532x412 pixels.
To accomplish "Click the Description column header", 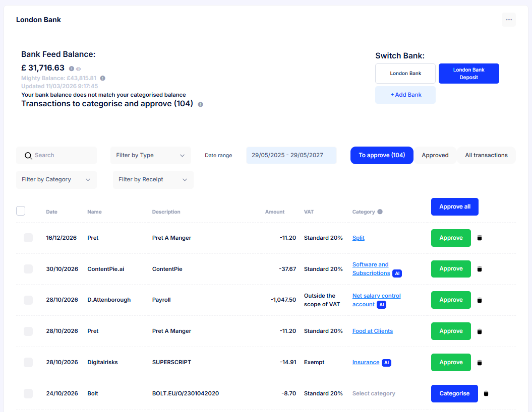I will pyautogui.click(x=166, y=212).
